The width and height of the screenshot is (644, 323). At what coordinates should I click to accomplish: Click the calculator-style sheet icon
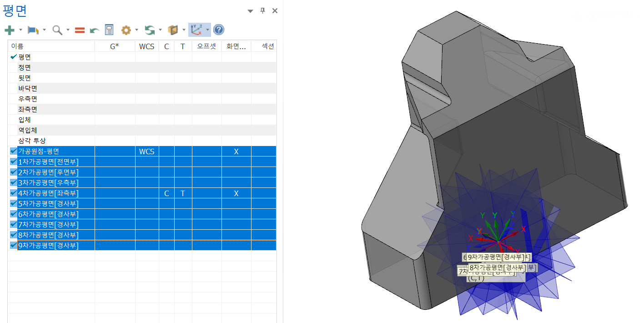click(109, 30)
